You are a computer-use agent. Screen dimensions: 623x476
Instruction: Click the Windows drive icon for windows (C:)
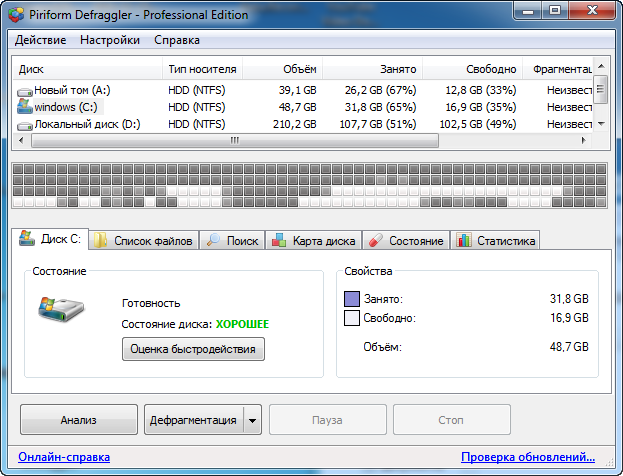[25, 106]
